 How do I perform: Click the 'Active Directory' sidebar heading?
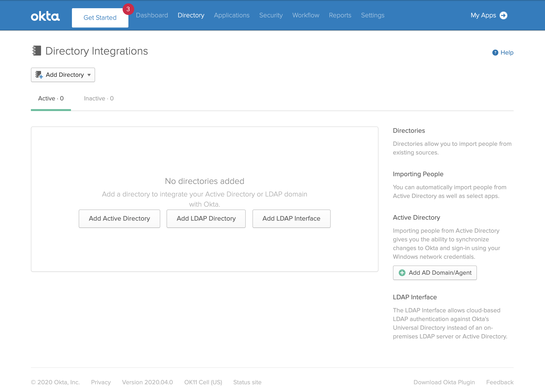point(417,217)
